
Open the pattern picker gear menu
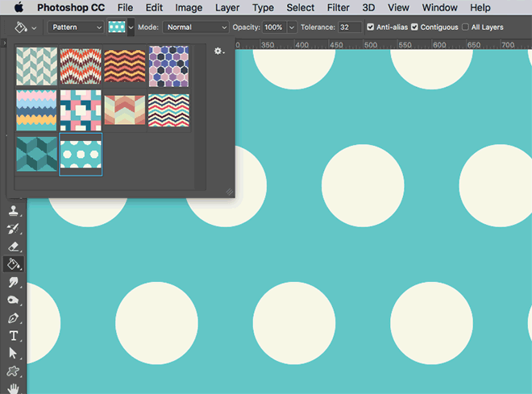click(218, 52)
